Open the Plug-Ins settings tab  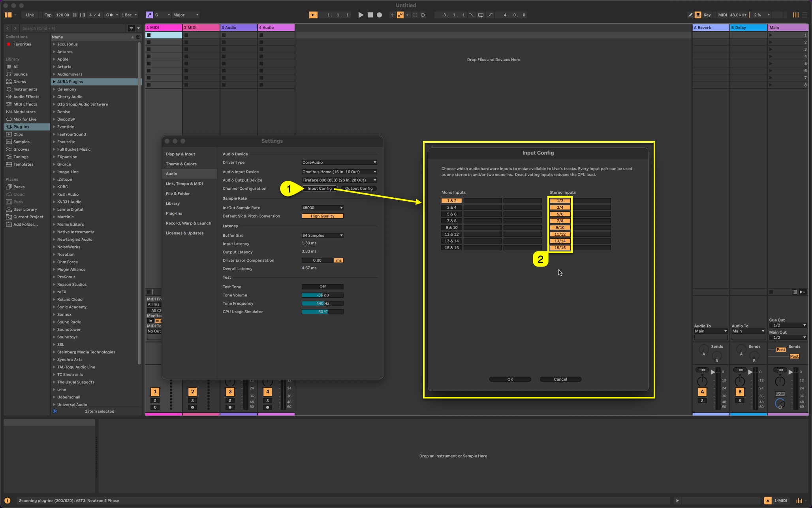coord(174,213)
